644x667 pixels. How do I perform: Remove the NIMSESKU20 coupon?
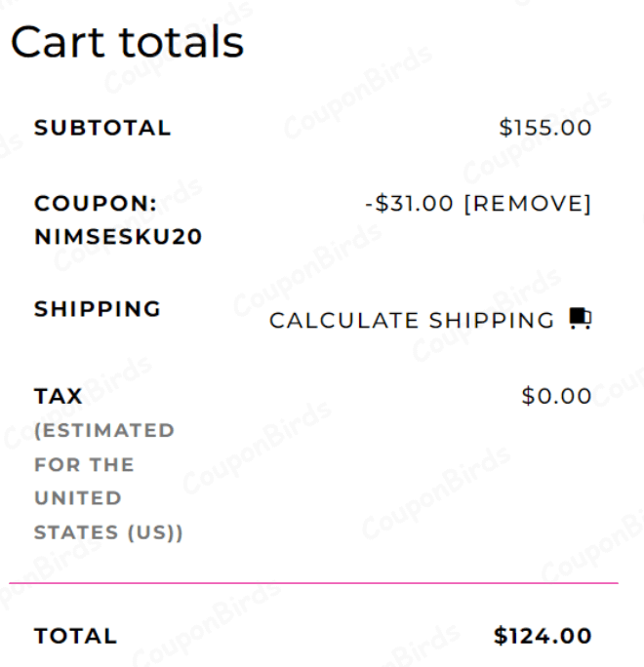pos(527,204)
